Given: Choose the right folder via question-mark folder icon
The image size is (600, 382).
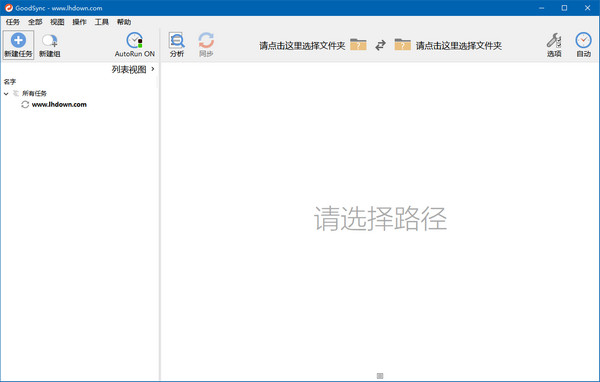Looking at the screenshot, I should [403, 45].
